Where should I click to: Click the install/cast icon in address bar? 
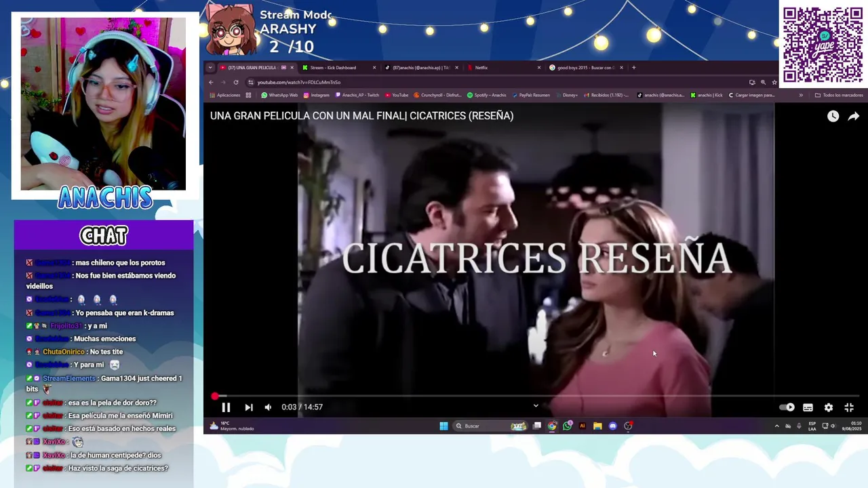(752, 83)
